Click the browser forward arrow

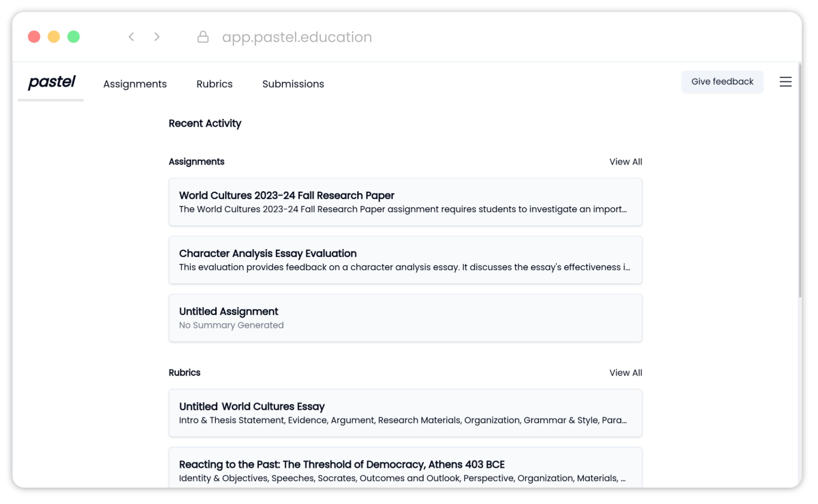pyautogui.click(x=157, y=37)
